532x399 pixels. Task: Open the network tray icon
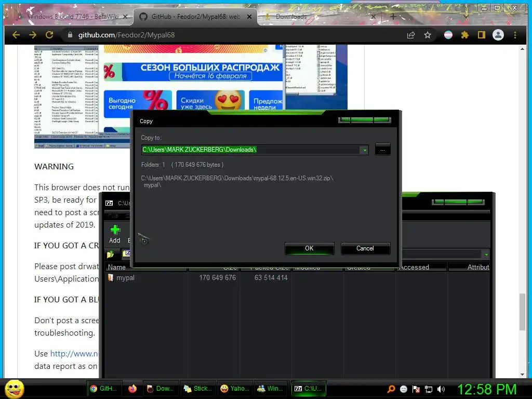click(429, 389)
